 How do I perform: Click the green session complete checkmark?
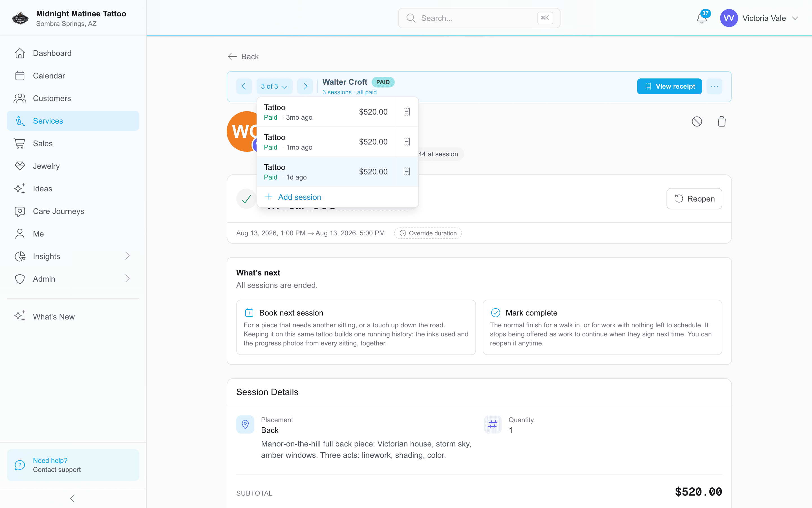[246, 199]
